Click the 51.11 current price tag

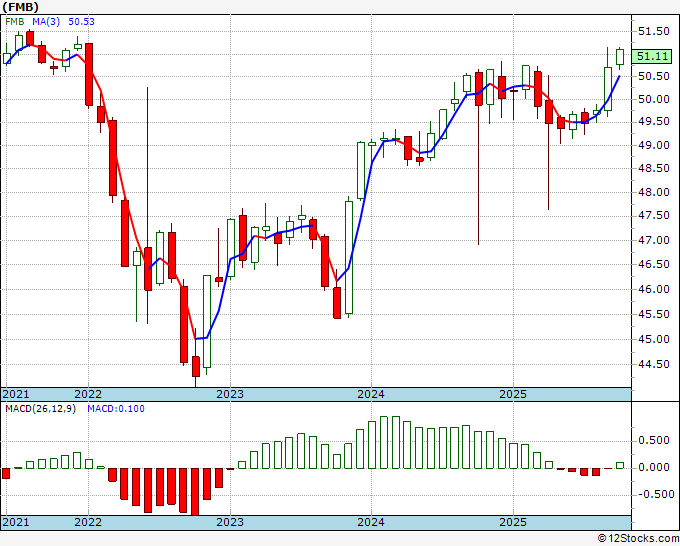pos(652,56)
